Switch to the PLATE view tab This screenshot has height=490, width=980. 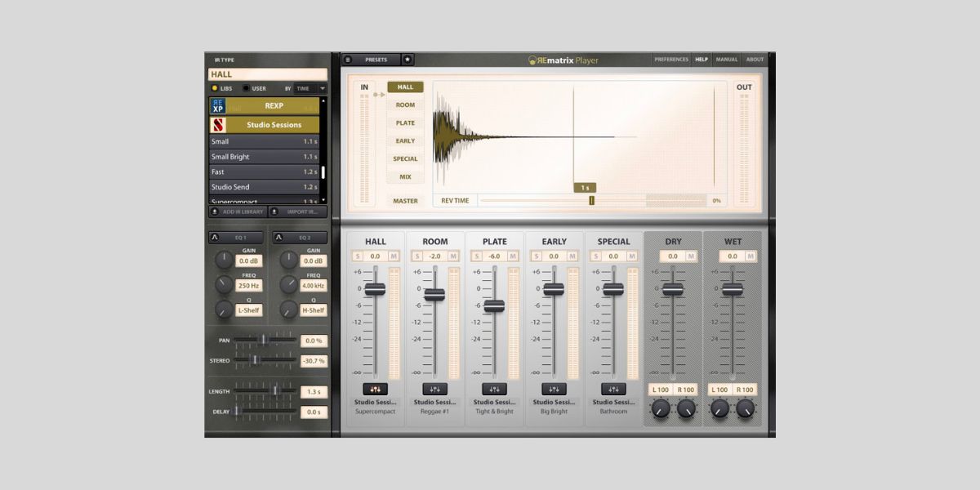(405, 123)
